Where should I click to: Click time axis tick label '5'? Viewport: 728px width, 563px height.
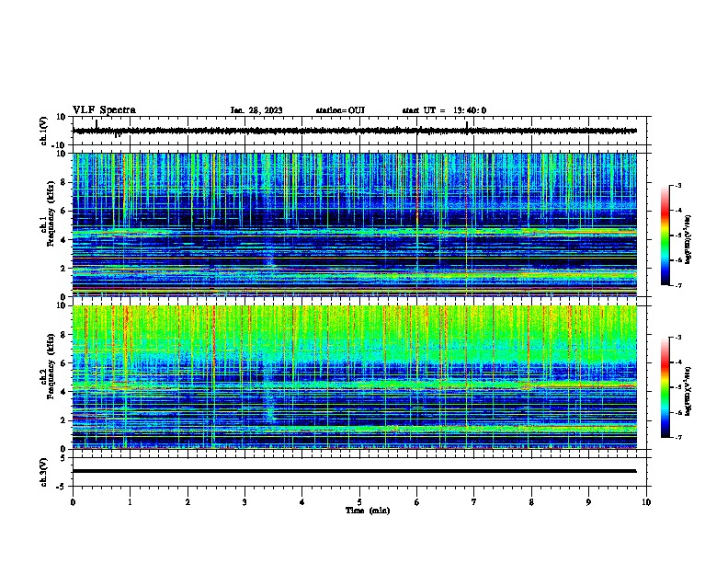(359, 501)
